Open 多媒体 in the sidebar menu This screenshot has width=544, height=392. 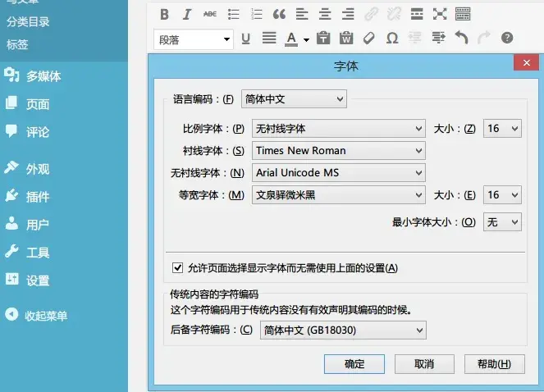43,76
